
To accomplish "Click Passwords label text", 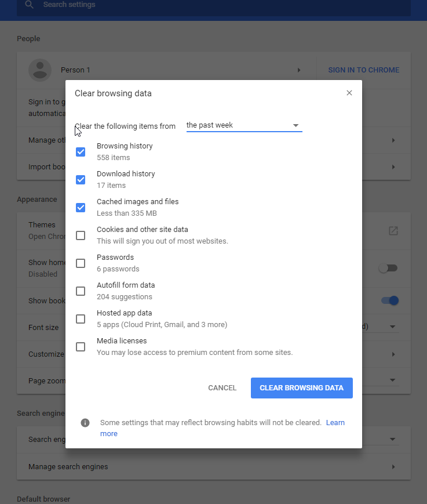I will 115,258.
